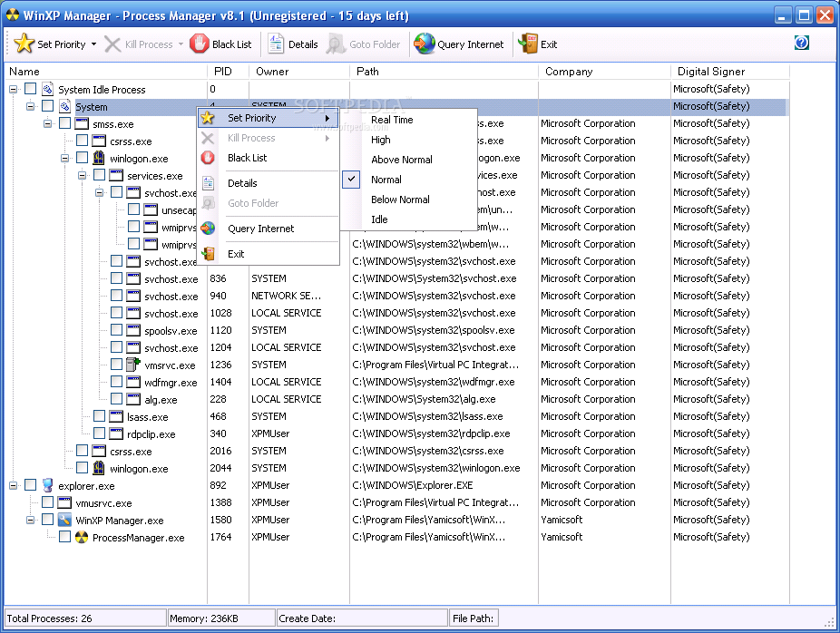
Task: Click the vmusrvc.exe window icon
Action: coord(64,502)
